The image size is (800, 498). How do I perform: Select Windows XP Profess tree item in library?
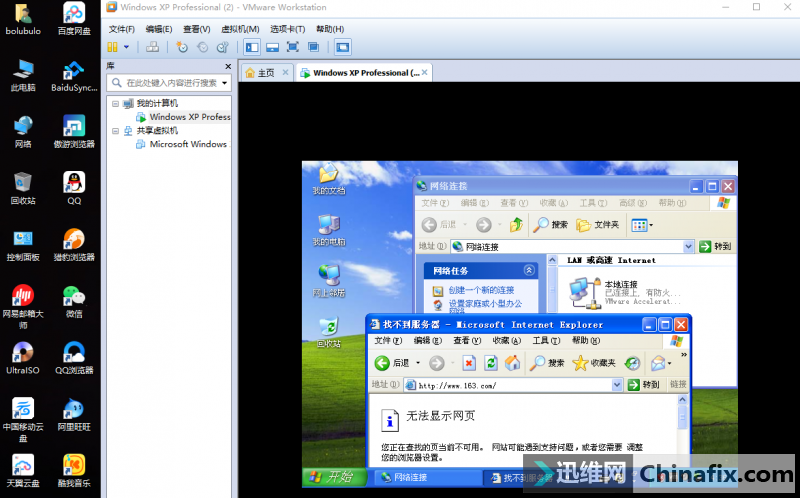pos(183,117)
